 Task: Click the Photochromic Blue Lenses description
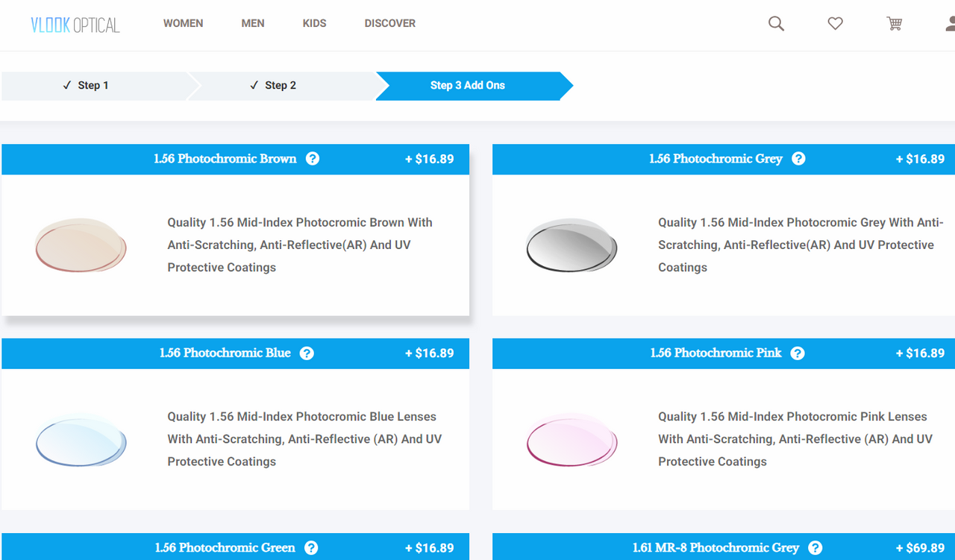(304, 439)
